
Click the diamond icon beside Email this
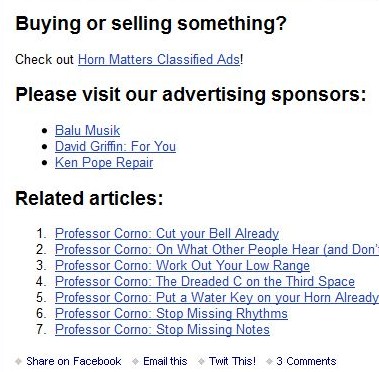click(x=135, y=361)
